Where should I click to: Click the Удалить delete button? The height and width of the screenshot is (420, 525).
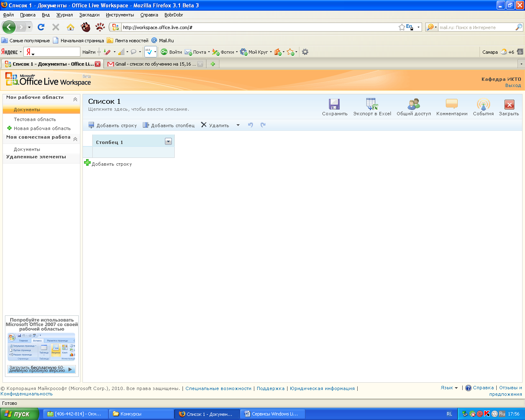click(215, 125)
